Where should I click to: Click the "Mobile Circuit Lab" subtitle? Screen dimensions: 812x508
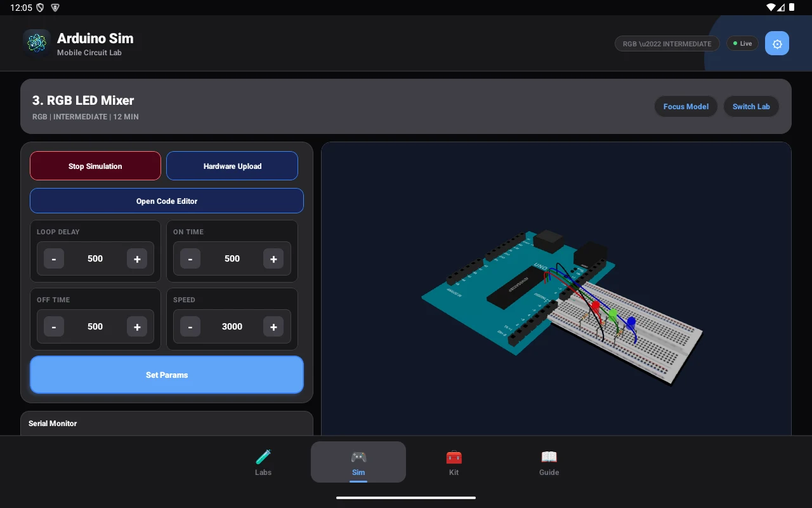[89, 53]
